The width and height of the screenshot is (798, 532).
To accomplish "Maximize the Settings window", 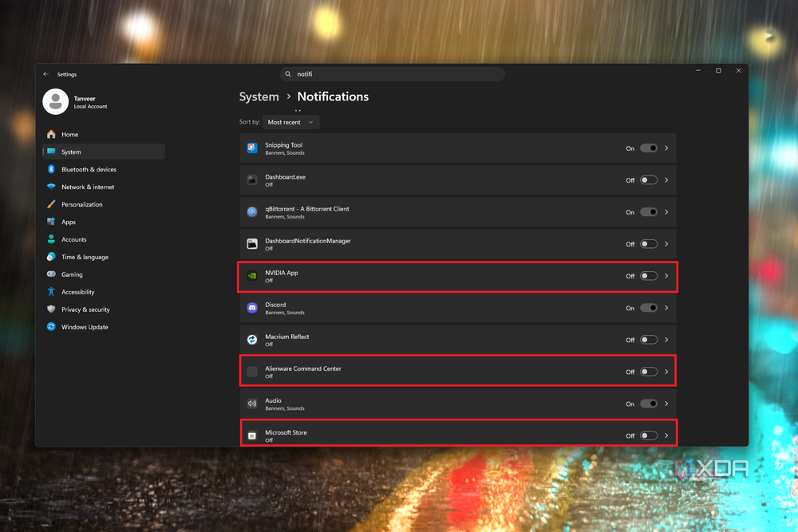I will coord(719,71).
